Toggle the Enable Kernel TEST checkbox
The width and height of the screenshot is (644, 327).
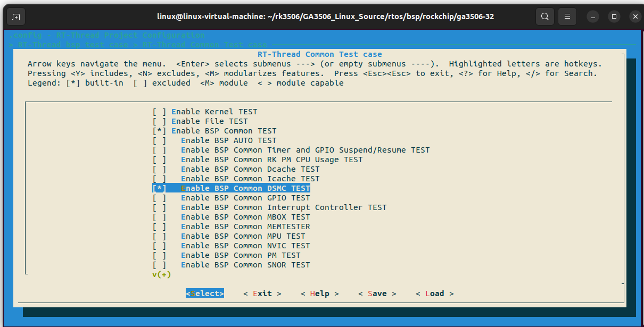coord(159,112)
